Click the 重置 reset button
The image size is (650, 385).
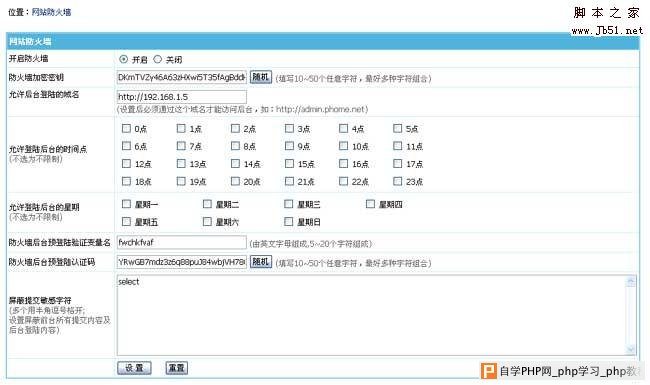point(177,368)
